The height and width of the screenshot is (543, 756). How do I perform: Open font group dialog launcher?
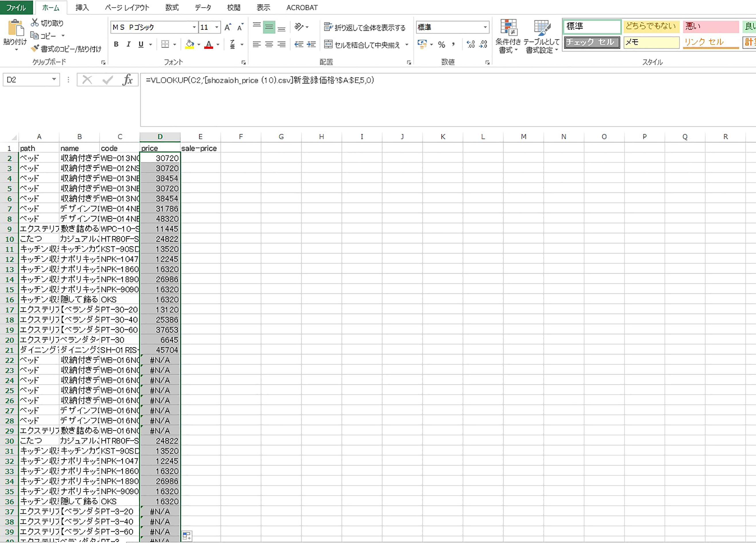244,62
